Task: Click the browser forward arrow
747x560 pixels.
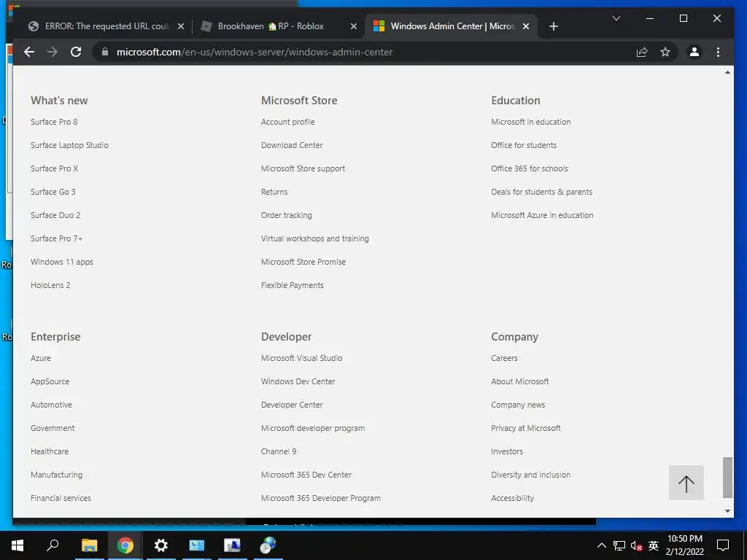Action: pos(53,52)
